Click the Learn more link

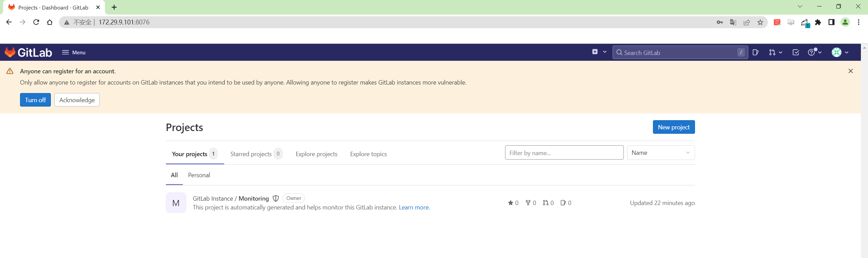414,207
